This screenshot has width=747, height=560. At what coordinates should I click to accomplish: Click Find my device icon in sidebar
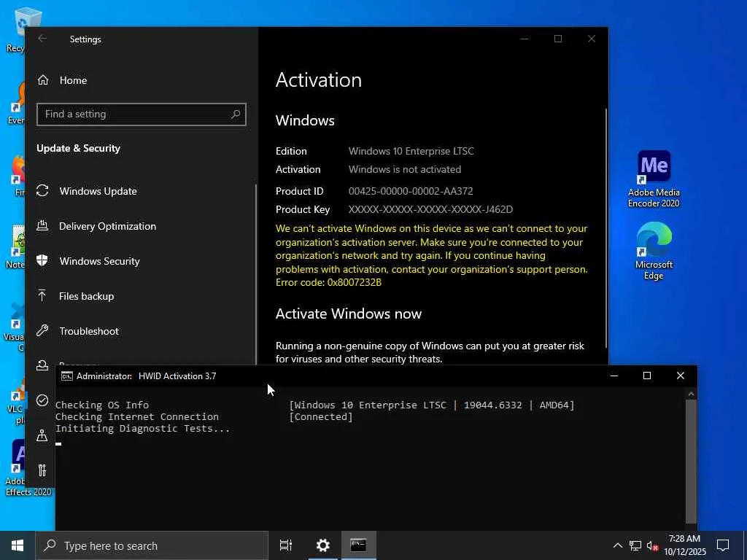point(42,435)
